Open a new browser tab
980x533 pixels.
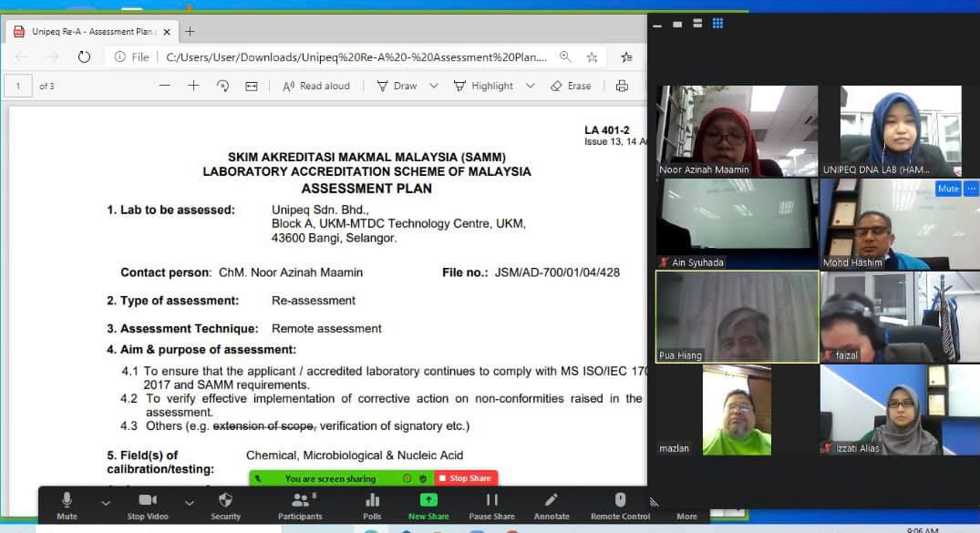pos(190,31)
